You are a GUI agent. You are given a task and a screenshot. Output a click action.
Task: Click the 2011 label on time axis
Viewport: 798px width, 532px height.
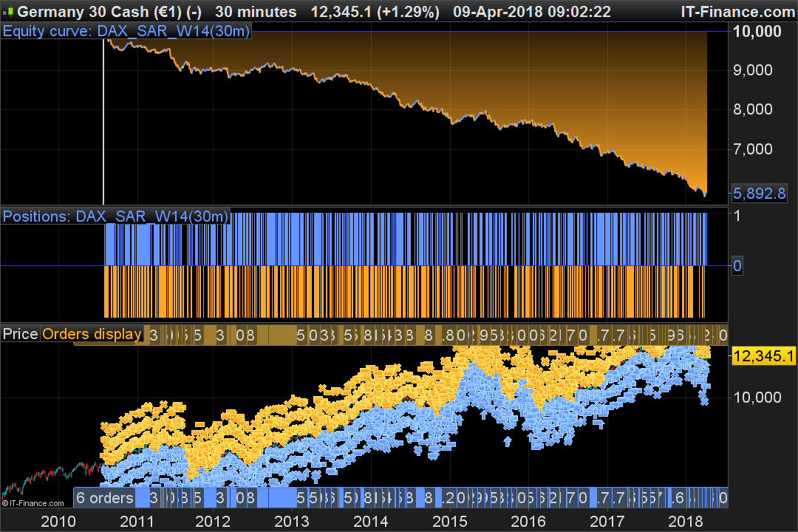[137, 522]
